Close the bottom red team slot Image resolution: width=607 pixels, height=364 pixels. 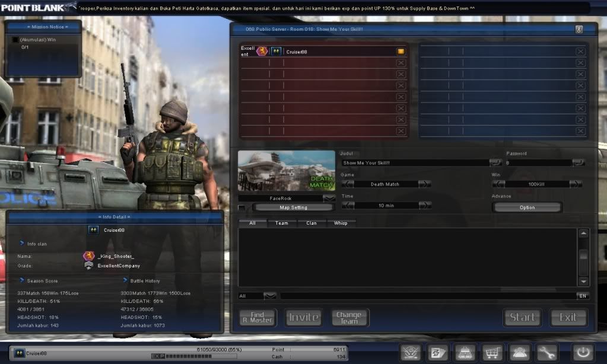coord(401,131)
